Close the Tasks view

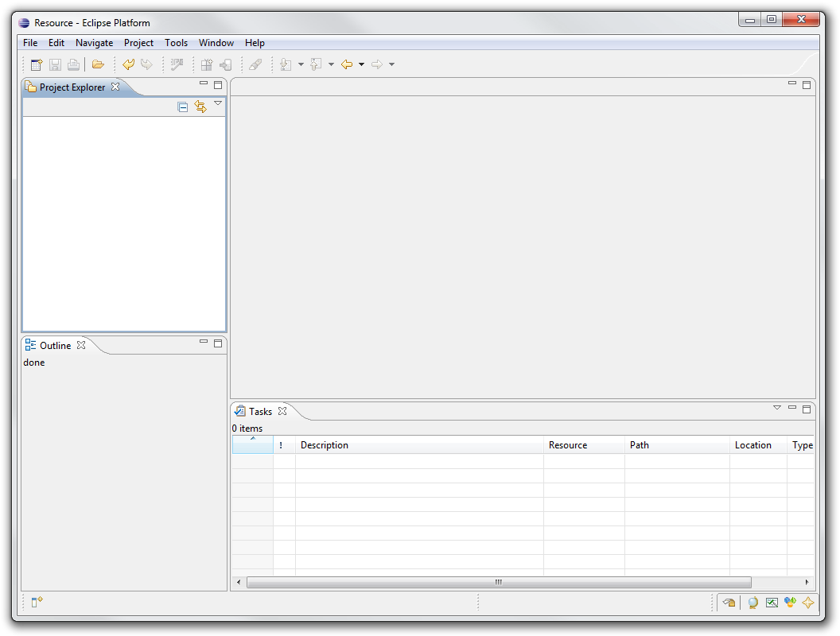tap(282, 411)
